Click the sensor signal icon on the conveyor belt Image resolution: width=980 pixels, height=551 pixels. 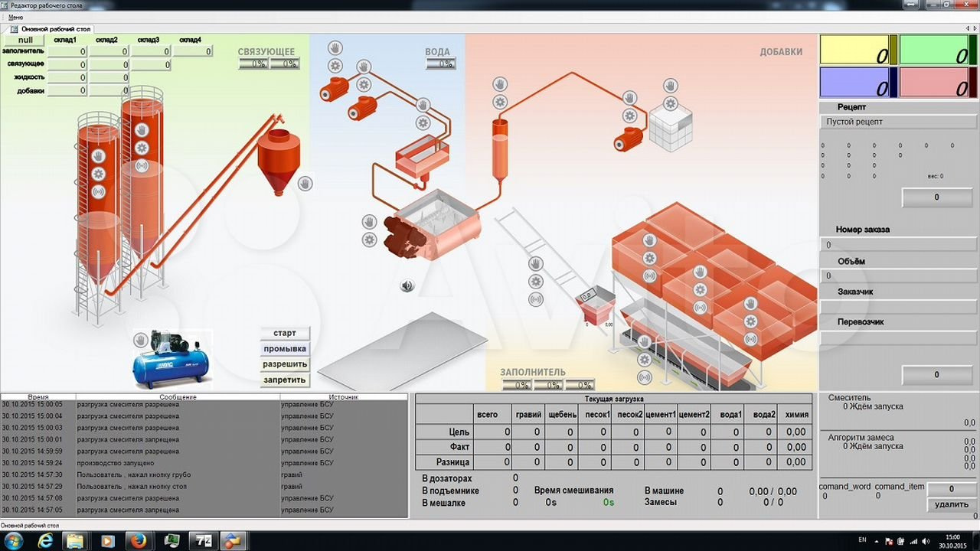(645, 377)
